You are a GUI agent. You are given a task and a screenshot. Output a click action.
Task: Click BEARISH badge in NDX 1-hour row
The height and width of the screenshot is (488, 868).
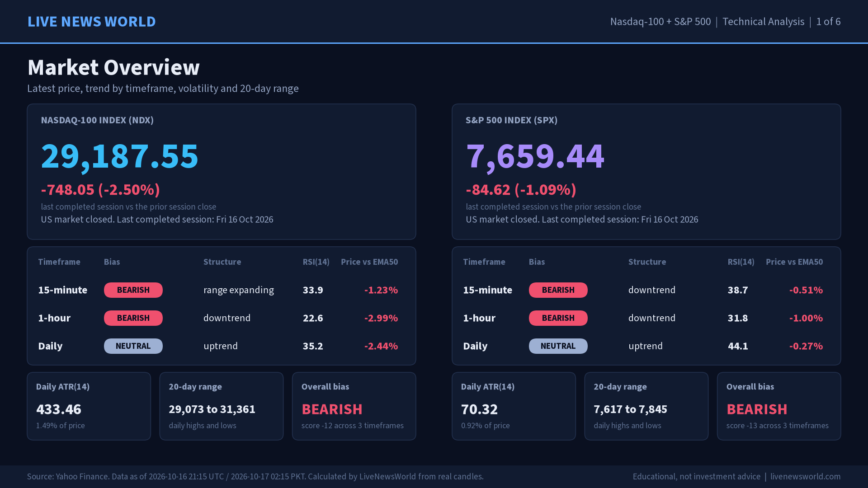click(133, 318)
